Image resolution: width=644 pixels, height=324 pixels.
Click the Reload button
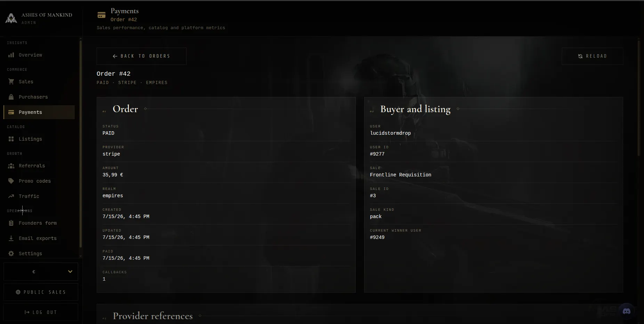tap(592, 56)
